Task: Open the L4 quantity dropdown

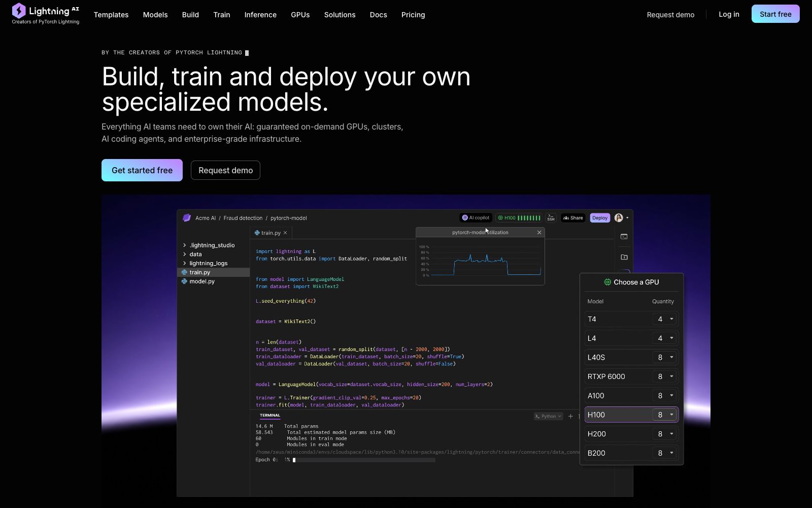Action: tap(665, 338)
